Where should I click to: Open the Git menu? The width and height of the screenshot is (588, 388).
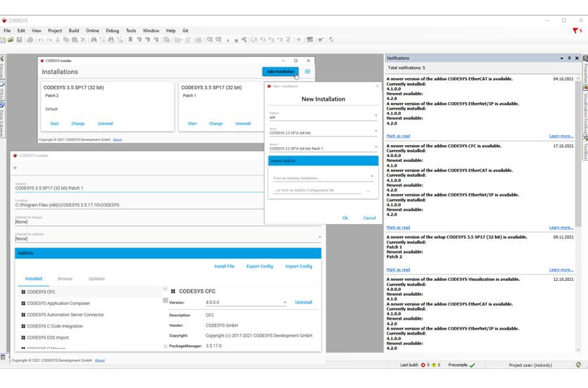point(185,31)
